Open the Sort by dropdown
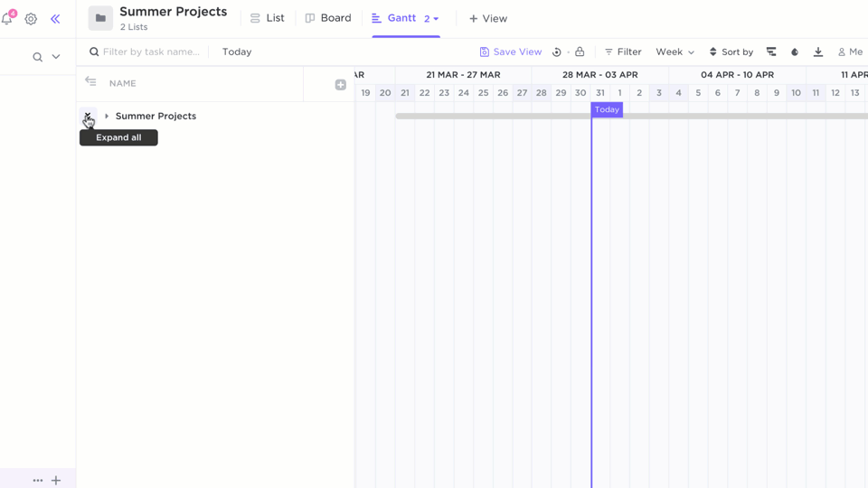Image resolution: width=868 pixels, height=488 pixels. 731,52
